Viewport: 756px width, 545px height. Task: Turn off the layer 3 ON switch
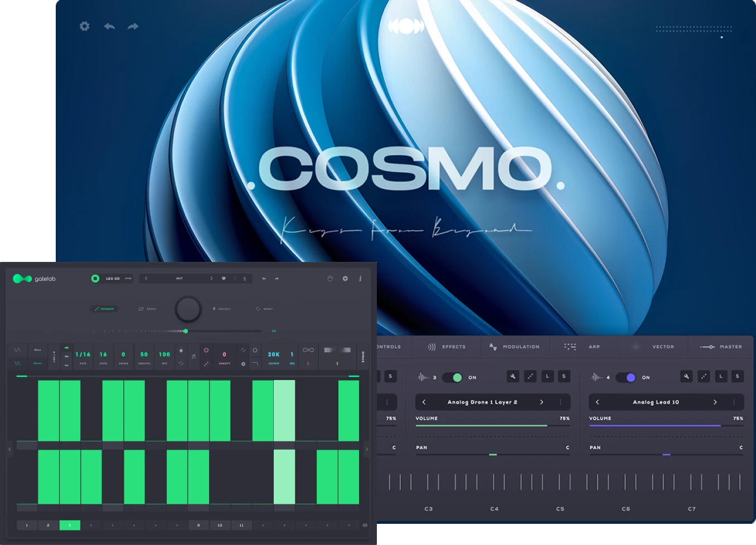[x=453, y=377]
